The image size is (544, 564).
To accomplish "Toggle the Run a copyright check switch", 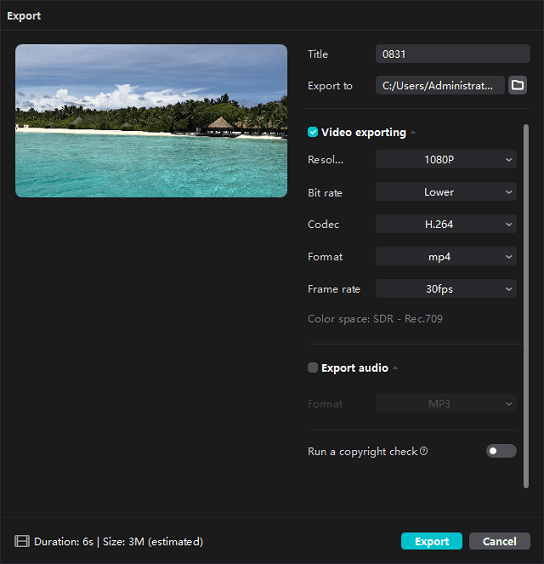I will [x=501, y=451].
